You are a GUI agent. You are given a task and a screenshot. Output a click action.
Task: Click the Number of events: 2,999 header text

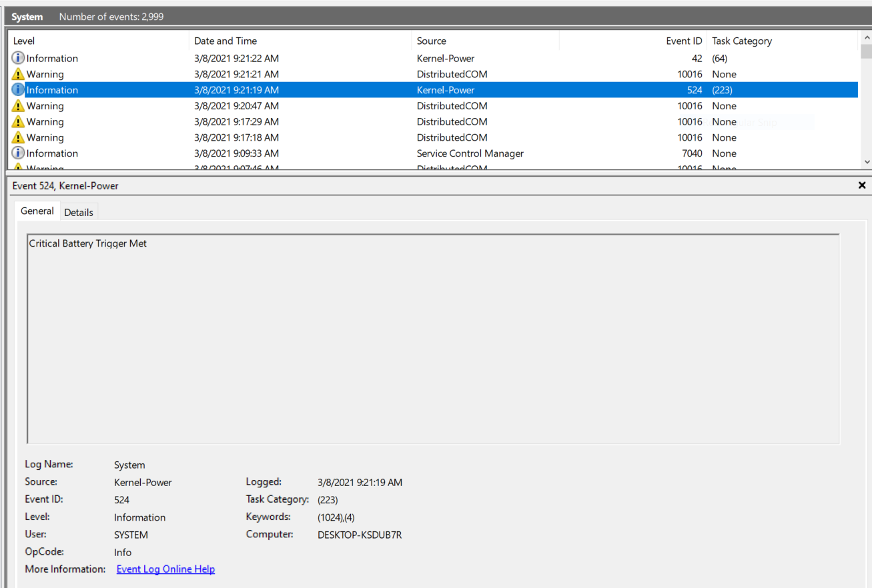[111, 17]
